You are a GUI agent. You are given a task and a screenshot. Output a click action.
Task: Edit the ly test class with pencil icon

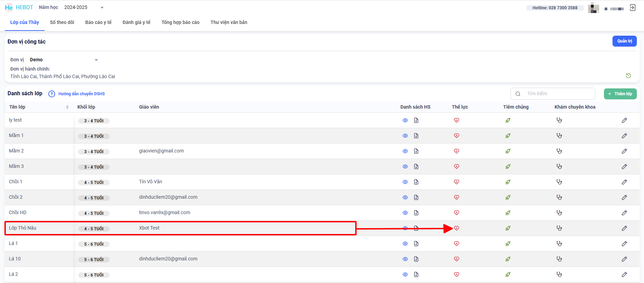(624, 120)
